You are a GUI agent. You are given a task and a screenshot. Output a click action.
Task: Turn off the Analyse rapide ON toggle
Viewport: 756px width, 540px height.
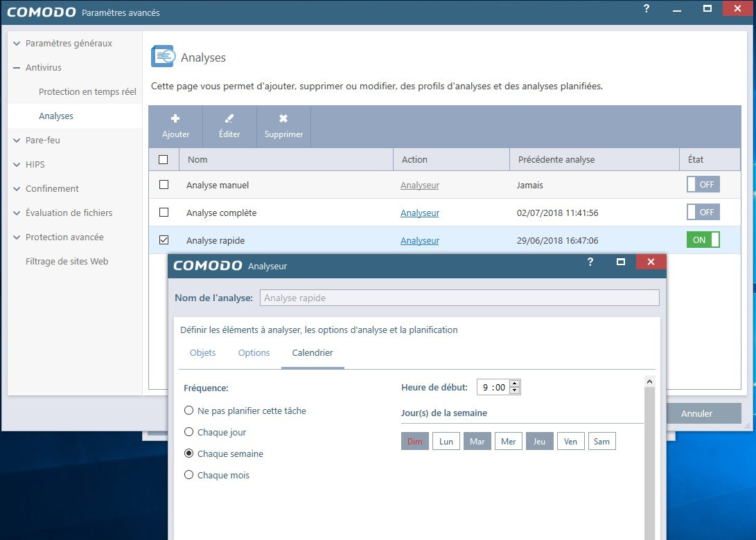703,240
